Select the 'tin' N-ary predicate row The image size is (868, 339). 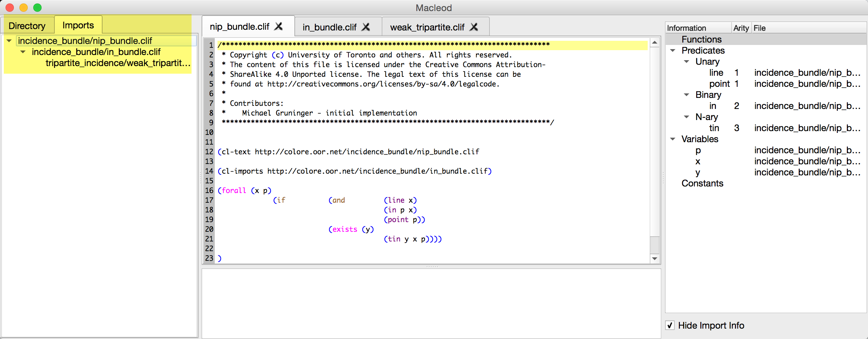point(766,128)
